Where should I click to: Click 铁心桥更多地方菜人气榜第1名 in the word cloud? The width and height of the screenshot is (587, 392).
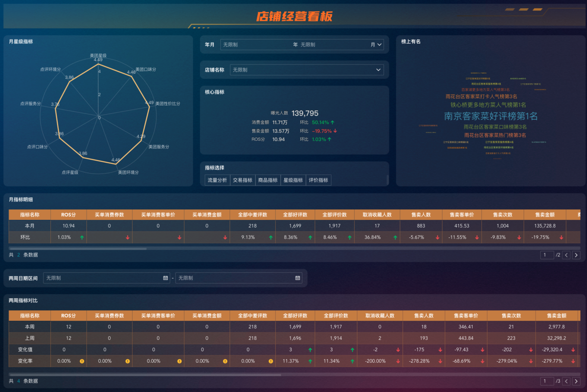[488, 105]
